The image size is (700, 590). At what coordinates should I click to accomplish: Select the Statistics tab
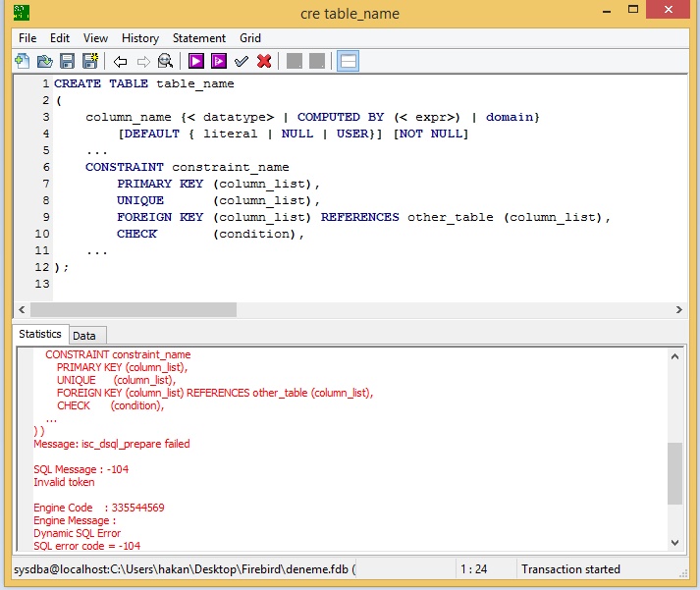[x=40, y=335]
